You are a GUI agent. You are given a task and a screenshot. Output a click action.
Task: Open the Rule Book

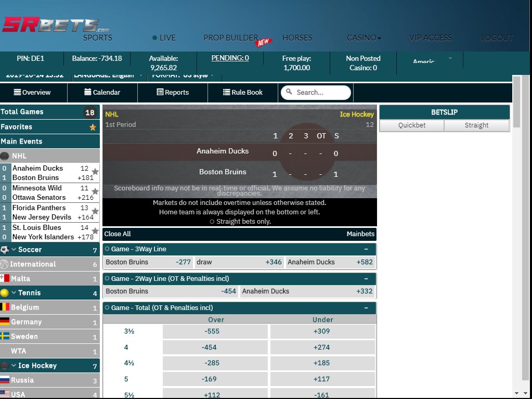(x=243, y=92)
